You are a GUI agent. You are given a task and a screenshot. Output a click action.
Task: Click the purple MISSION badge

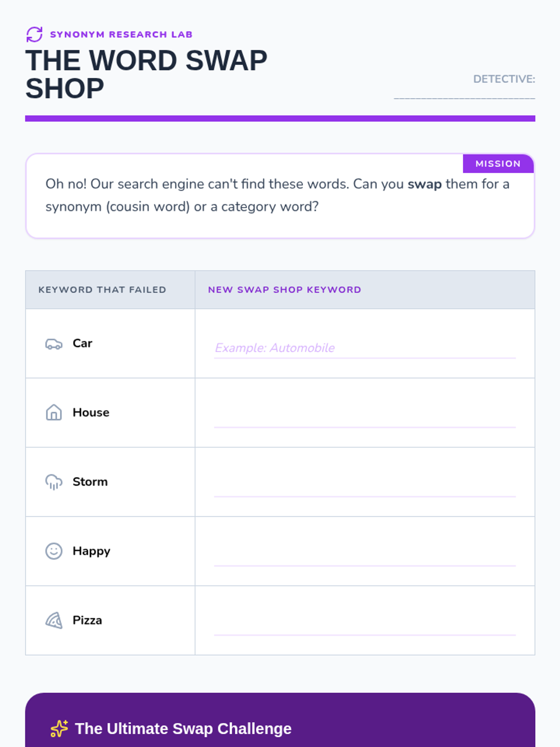tap(497, 164)
